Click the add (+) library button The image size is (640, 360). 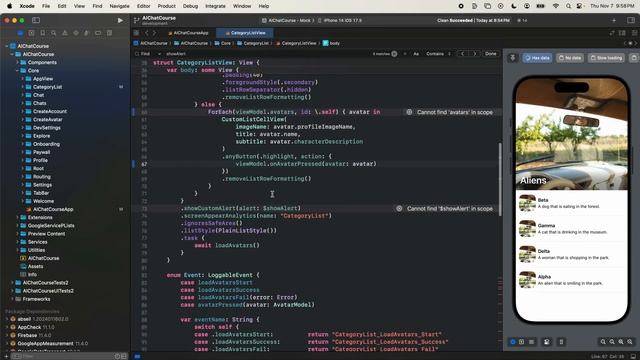click(x=614, y=20)
